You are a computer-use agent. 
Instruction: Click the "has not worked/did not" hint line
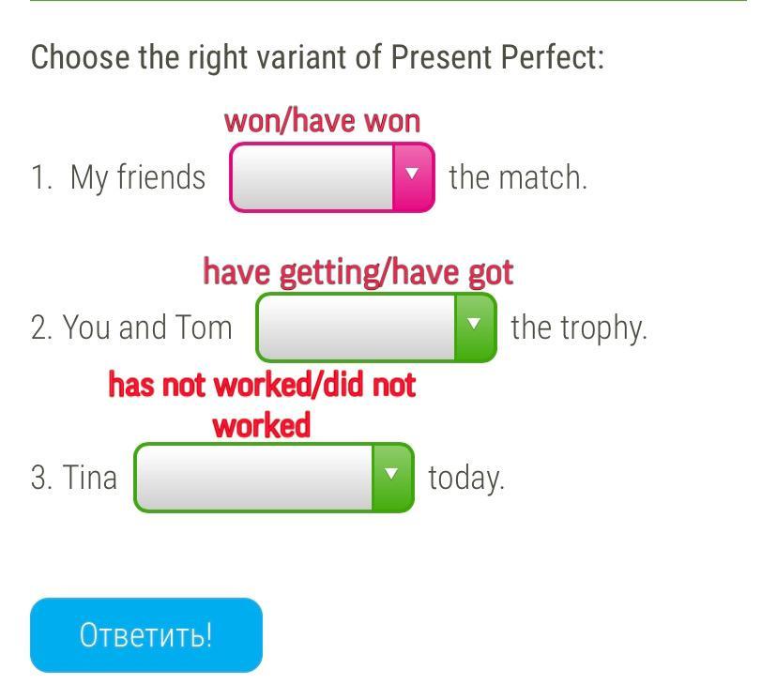click(x=262, y=385)
